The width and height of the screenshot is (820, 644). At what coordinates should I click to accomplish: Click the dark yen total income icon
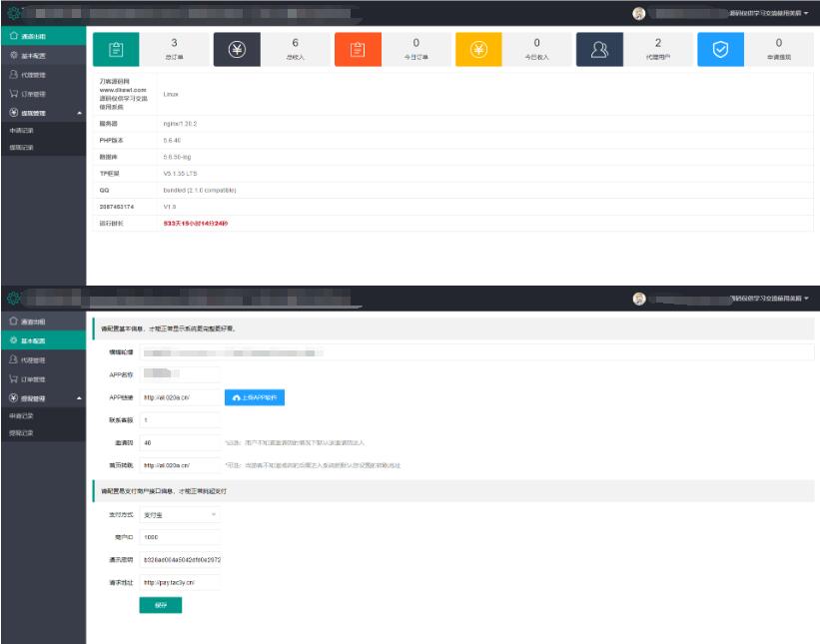pyautogui.click(x=237, y=50)
